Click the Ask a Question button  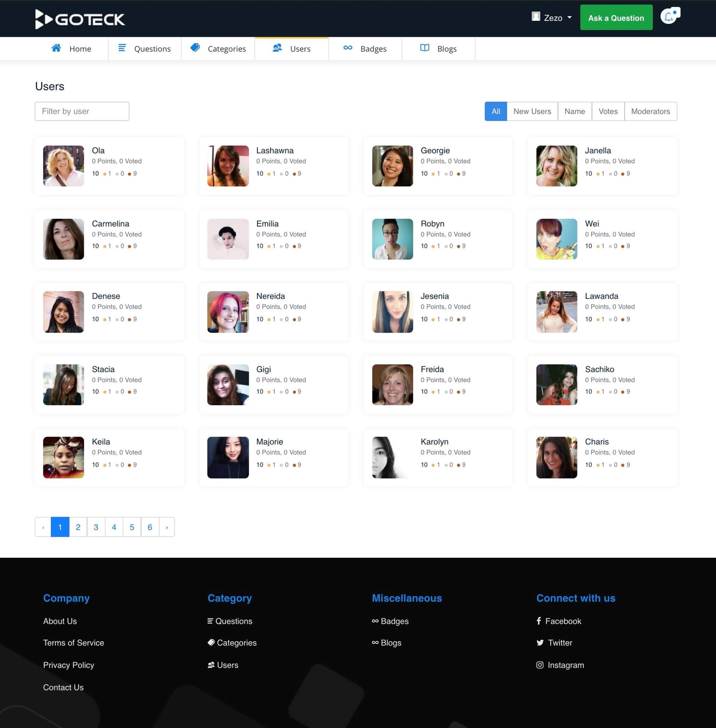pos(616,18)
